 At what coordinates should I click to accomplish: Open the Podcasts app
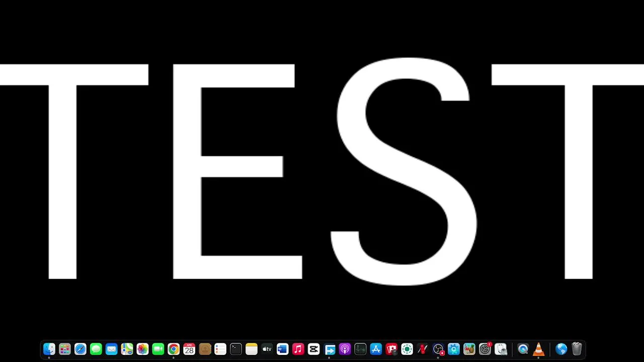click(345, 349)
